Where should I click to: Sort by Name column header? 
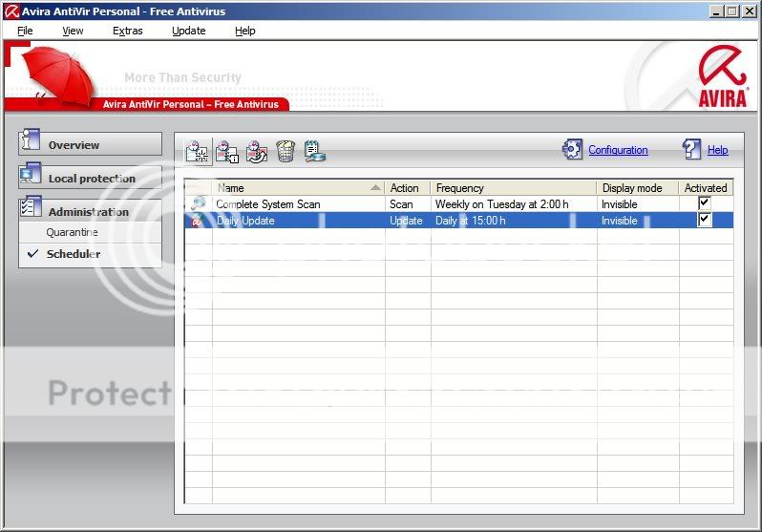click(298, 188)
